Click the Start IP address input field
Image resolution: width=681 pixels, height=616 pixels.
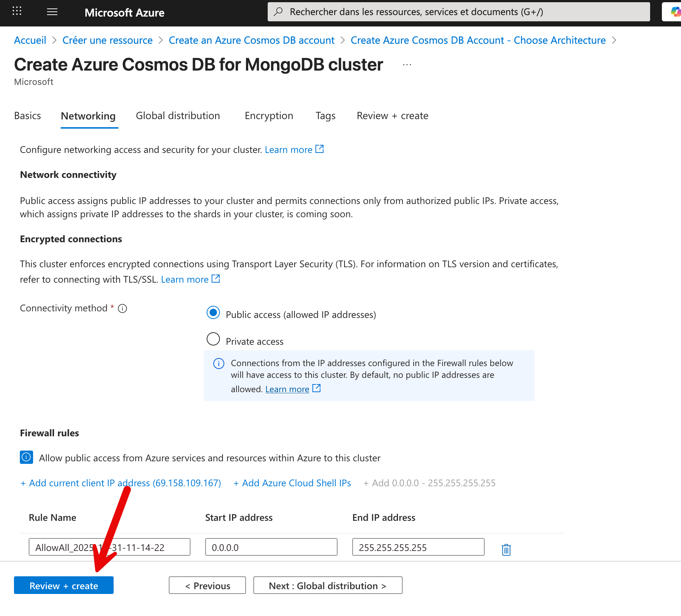tap(271, 547)
